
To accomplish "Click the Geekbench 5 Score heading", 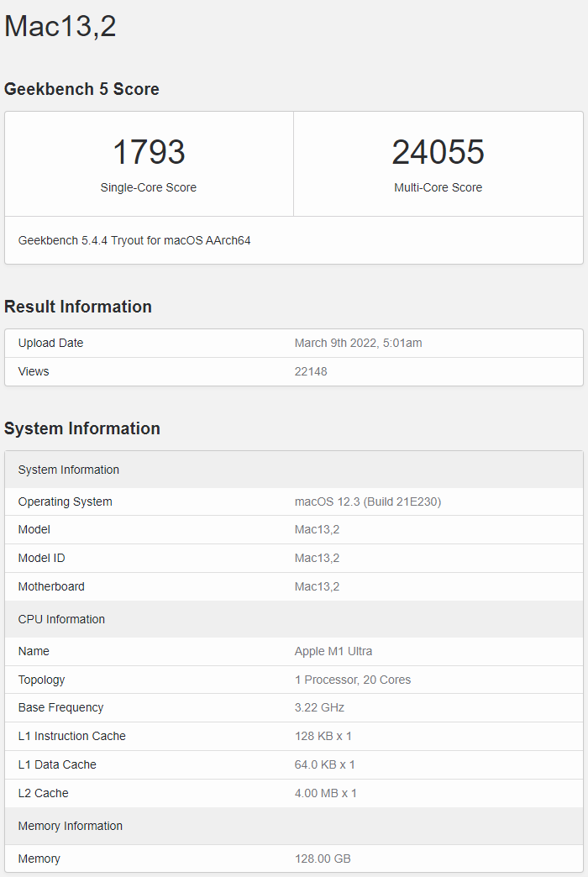I will [x=81, y=89].
